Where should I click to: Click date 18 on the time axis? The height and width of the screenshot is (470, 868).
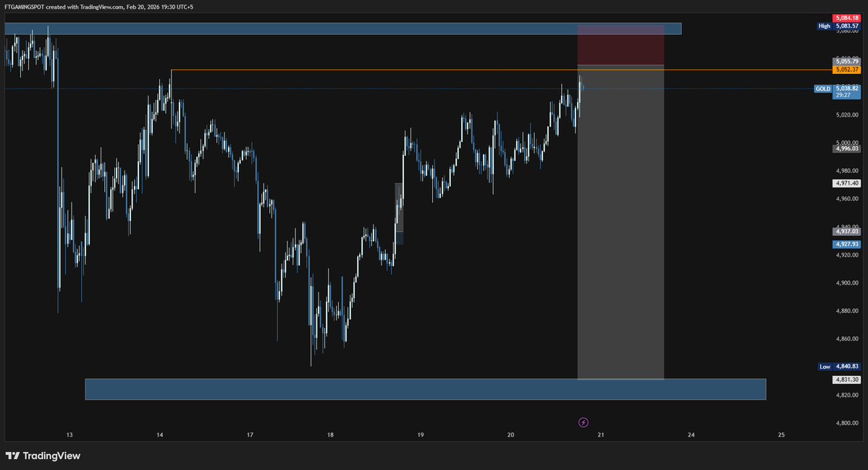tap(330, 435)
